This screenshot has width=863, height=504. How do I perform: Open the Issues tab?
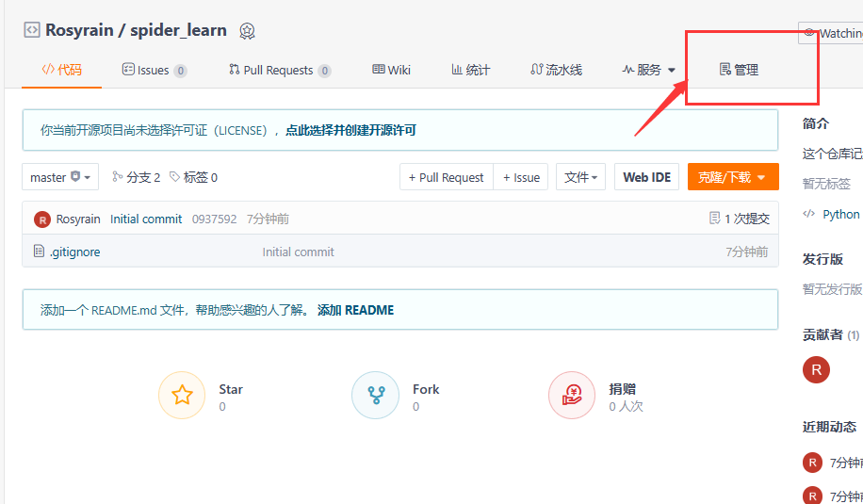155,70
